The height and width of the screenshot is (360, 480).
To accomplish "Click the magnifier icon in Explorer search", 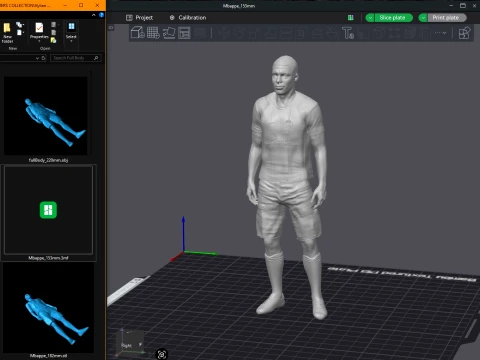I will 96,58.
